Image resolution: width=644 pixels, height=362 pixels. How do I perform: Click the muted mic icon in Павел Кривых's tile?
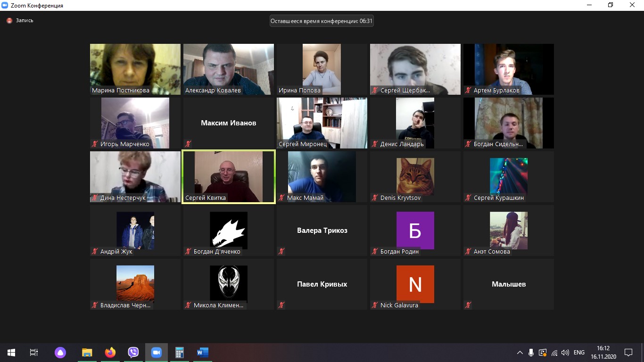282,305
